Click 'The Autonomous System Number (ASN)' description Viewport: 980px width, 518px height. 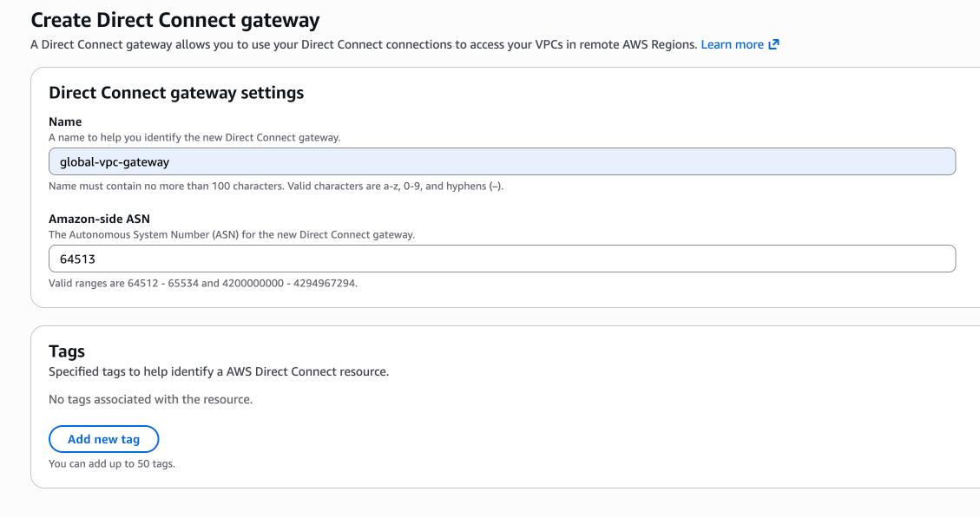(x=232, y=235)
